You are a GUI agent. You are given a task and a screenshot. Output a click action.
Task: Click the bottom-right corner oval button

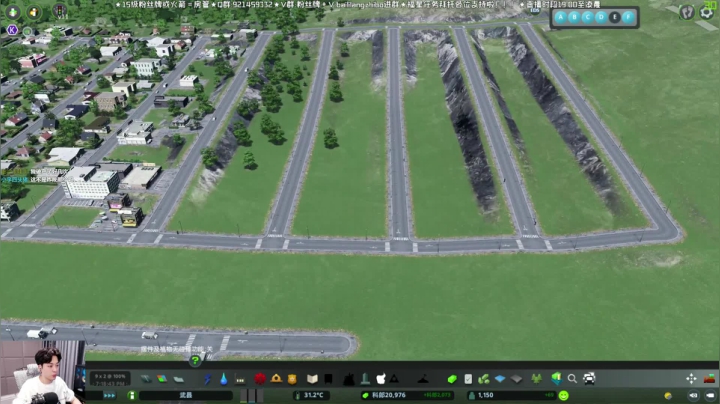click(710, 395)
